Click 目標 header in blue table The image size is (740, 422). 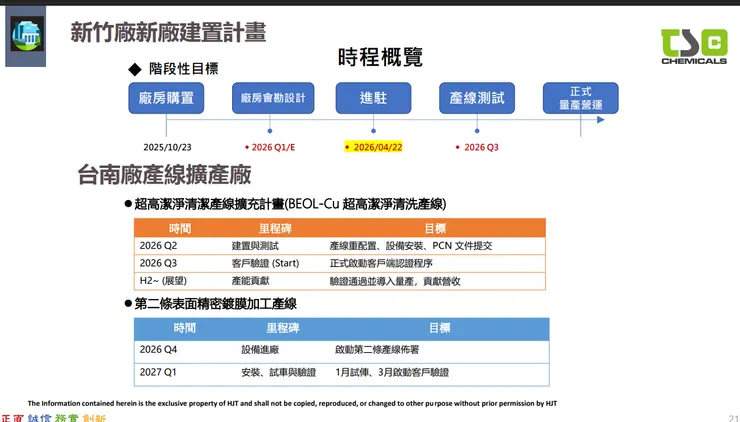click(440, 328)
